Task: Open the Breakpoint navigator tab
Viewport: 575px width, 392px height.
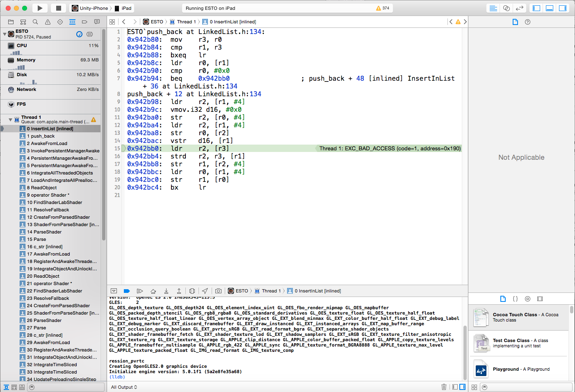Action: coord(84,22)
